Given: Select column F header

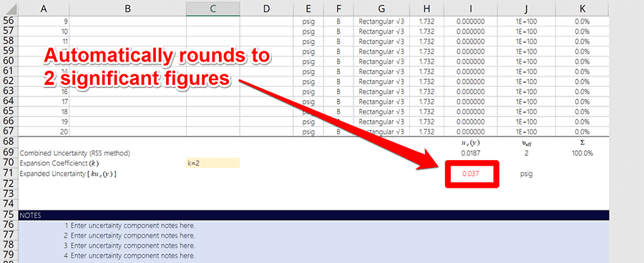Looking at the screenshot, I should [x=338, y=9].
